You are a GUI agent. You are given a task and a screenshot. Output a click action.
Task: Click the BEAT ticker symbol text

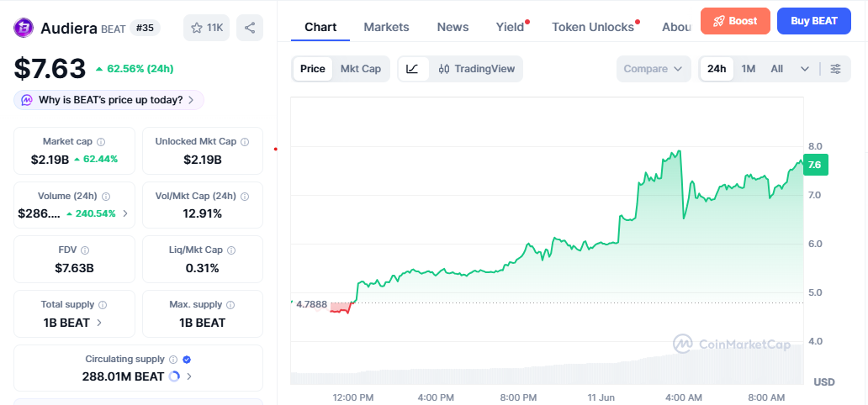114,29
